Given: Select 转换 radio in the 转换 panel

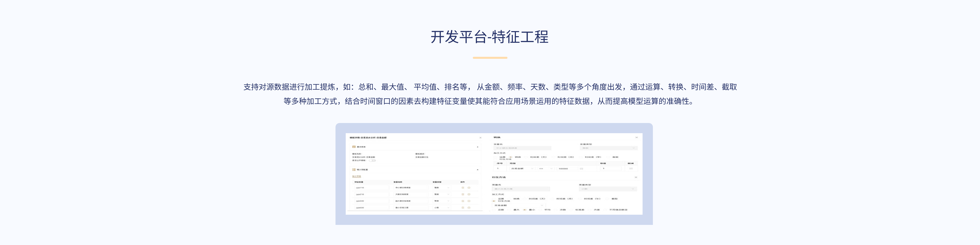Looking at the screenshot, I should [x=511, y=157].
